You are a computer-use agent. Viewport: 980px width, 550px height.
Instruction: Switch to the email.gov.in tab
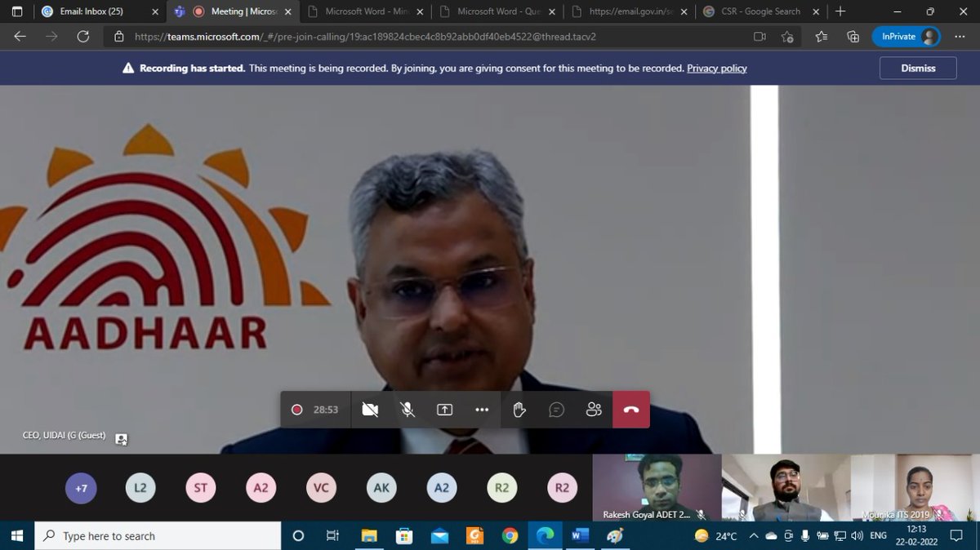[x=628, y=11]
